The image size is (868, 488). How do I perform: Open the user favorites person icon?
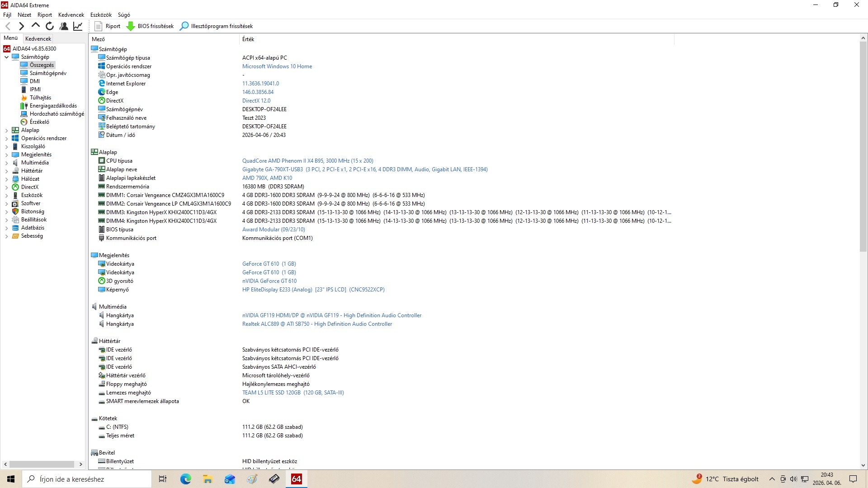coord(64,26)
